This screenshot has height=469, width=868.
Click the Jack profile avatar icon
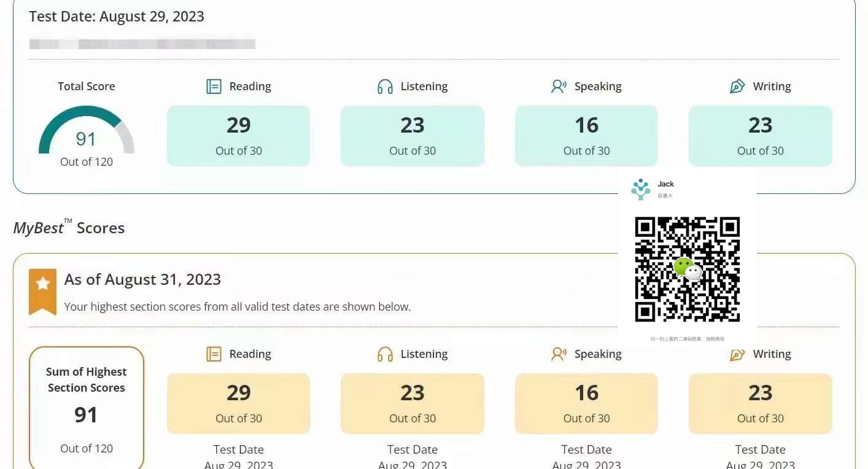click(641, 189)
